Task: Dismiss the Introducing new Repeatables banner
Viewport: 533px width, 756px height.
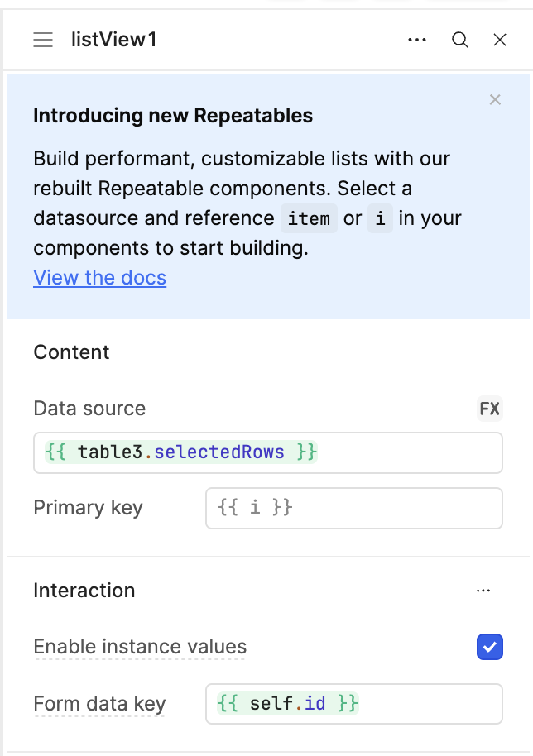Action: pos(495,100)
